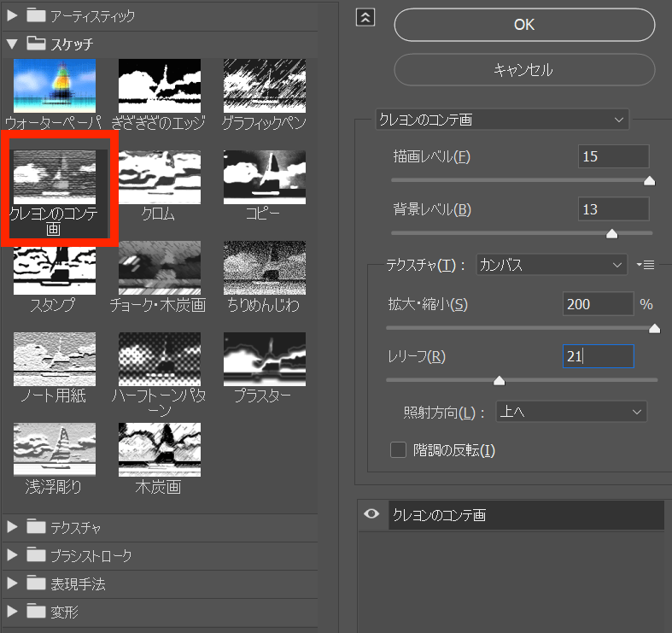The width and height of the screenshot is (672, 633).
Task: Expand the アーティスティック folder
Action: (x=13, y=16)
